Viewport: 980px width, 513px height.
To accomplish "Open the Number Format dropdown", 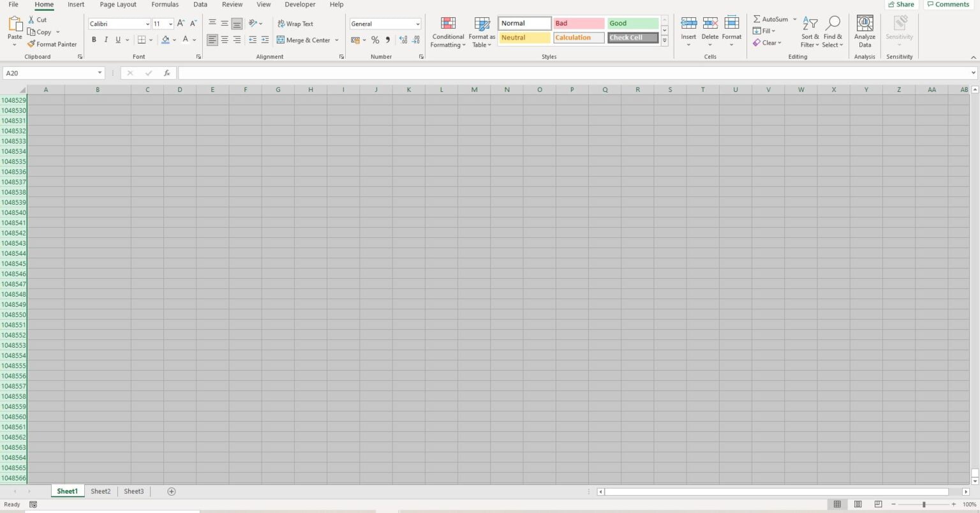I will tap(416, 24).
